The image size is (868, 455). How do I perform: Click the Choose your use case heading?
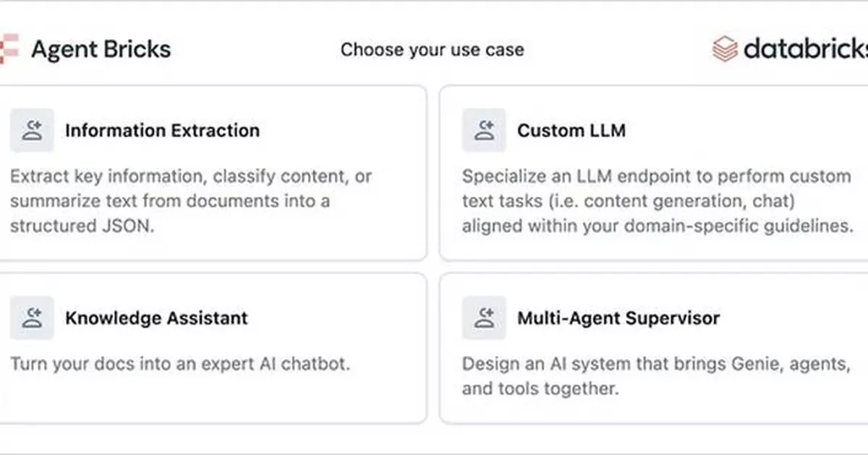433,49
